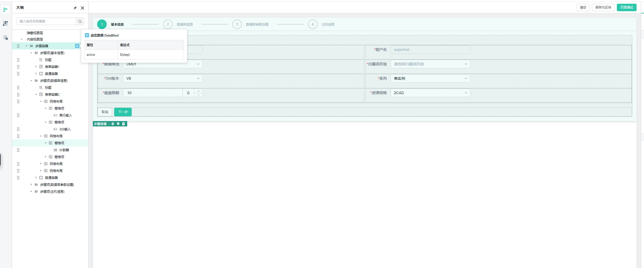Click the outline tree sidebar icon

click(x=5, y=9)
